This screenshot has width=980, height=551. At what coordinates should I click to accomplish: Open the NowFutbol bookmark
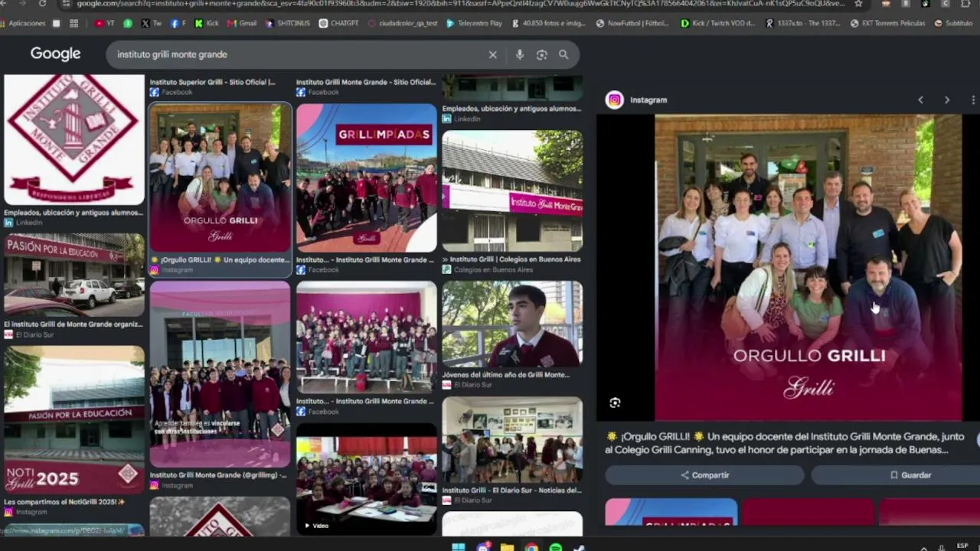(632, 23)
